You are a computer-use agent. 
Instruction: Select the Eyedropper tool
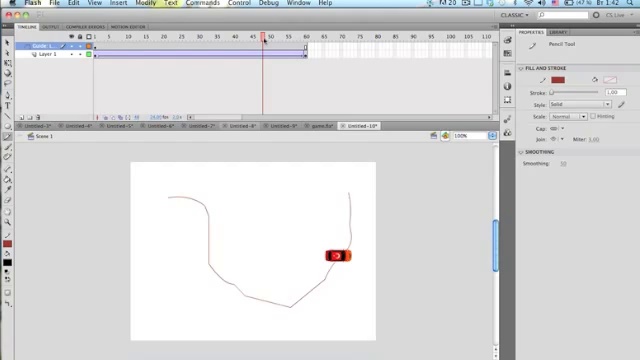point(7,190)
